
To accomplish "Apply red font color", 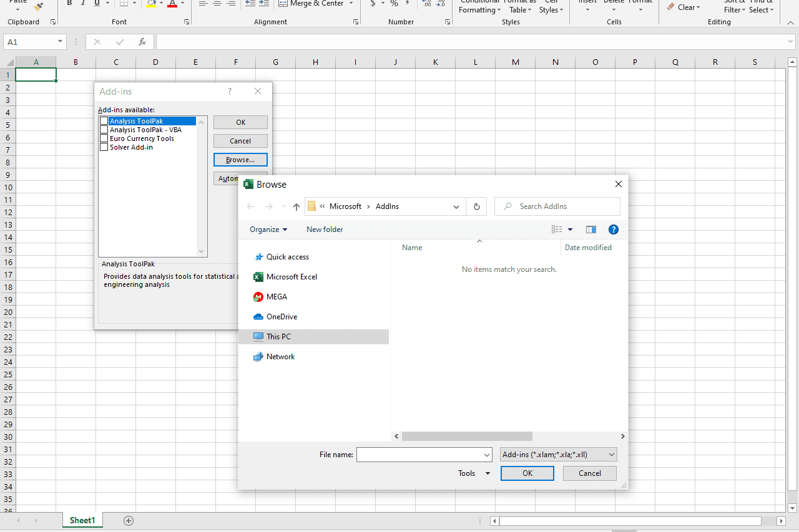I will [172, 4].
